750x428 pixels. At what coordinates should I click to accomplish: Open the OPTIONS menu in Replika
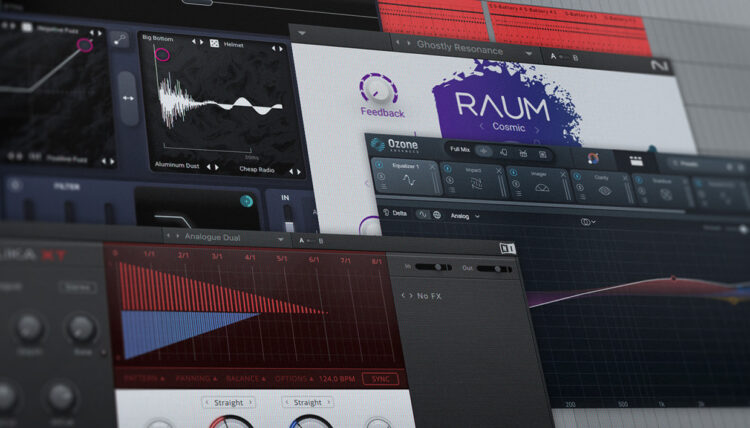click(x=295, y=379)
